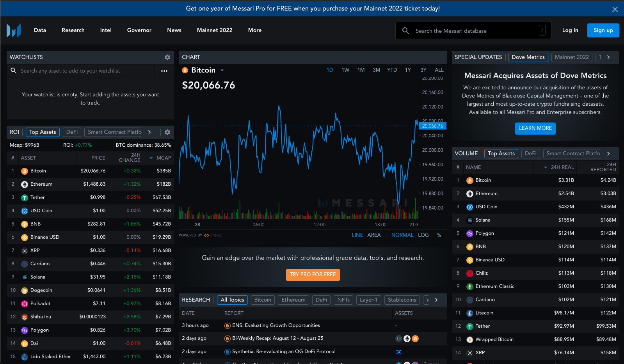Click the Dai icon in ROI table
Image resolution: width=624 pixels, height=364 pixels.
coord(25,344)
